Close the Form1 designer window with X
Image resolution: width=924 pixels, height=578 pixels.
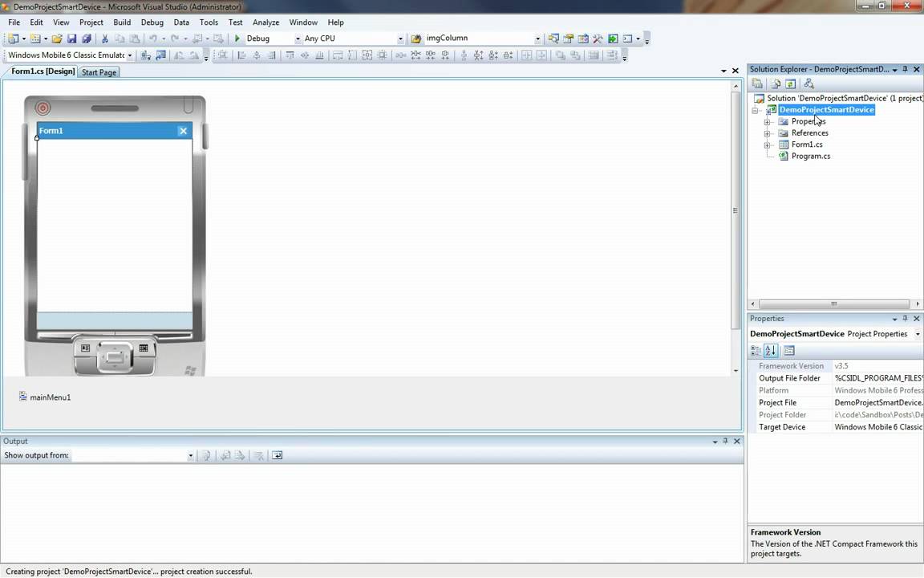735,71
